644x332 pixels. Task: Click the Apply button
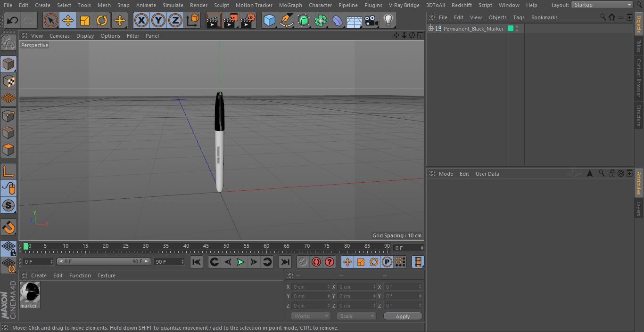tap(403, 316)
